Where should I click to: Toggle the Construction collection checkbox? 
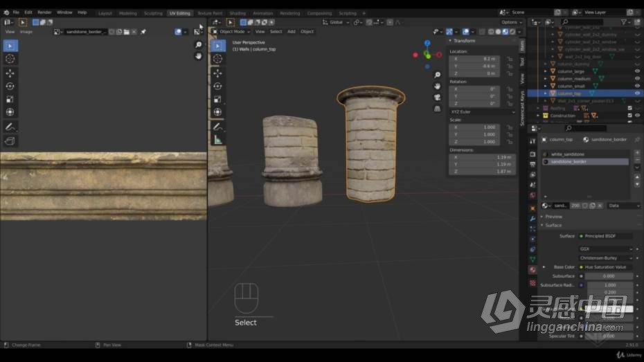pyautogui.click(x=630, y=116)
